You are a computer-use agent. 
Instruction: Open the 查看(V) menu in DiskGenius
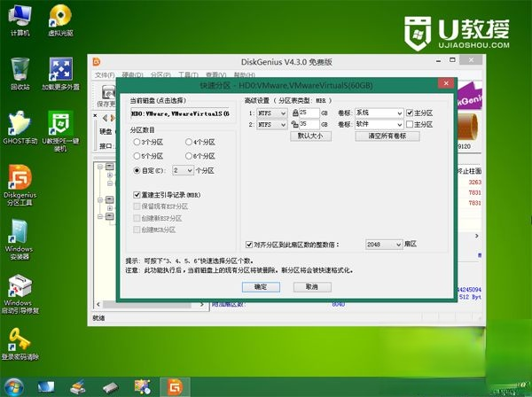[x=215, y=75]
